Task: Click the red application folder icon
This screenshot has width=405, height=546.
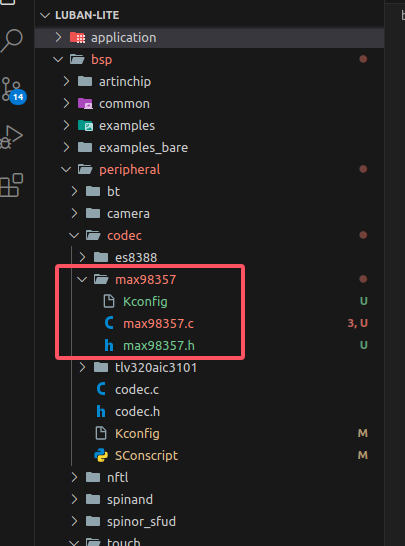Action: coord(77,37)
